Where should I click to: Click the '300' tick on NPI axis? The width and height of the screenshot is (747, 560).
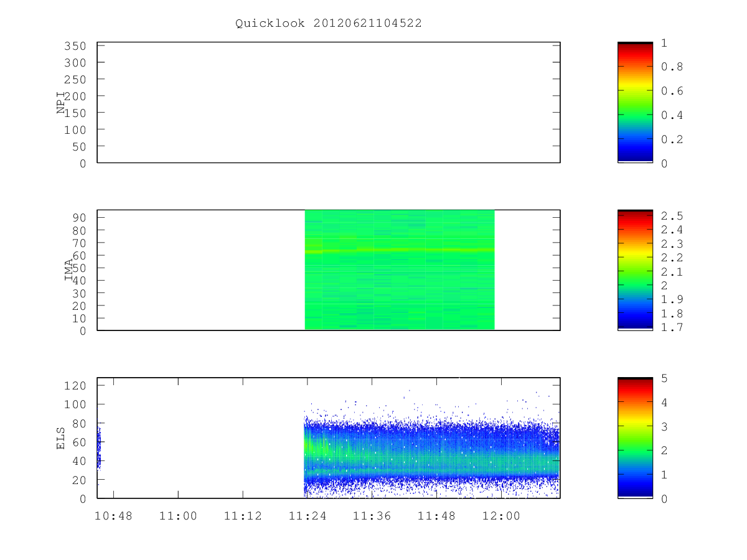click(75, 63)
